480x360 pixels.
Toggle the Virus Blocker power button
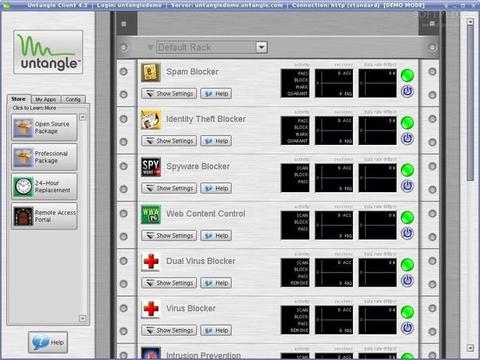407,328
